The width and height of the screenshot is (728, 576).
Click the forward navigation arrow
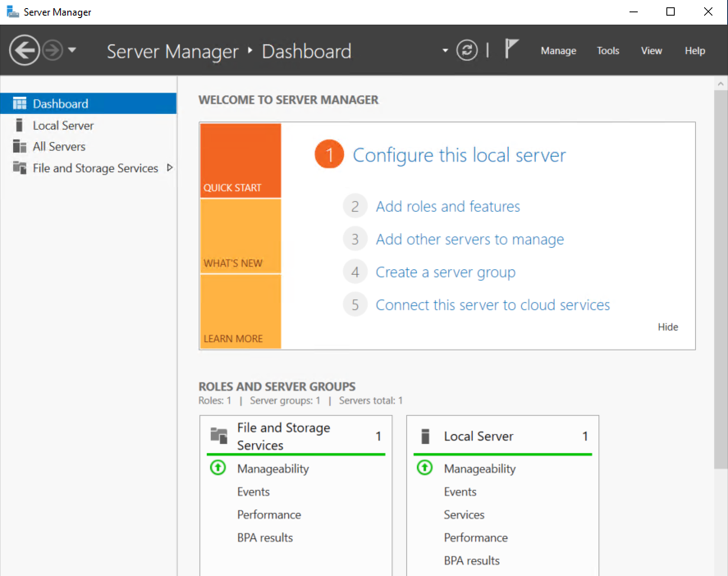point(53,50)
